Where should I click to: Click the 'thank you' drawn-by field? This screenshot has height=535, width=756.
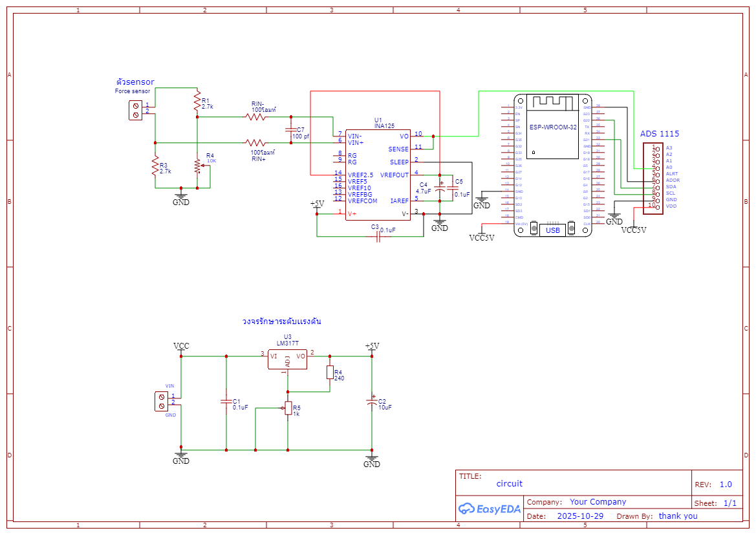point(678,516)
